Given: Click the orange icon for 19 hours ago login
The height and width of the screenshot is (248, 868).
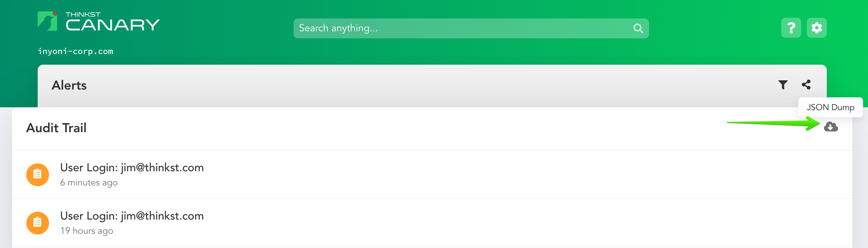Looking at the screenshot, I should pyautogui.click(x=38, y=223).
